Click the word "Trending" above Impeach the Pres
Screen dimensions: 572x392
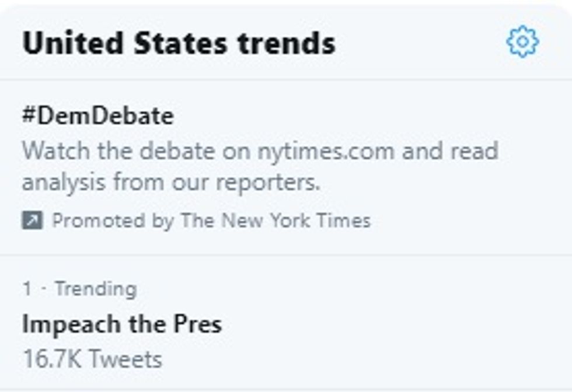tap(96, 288)
